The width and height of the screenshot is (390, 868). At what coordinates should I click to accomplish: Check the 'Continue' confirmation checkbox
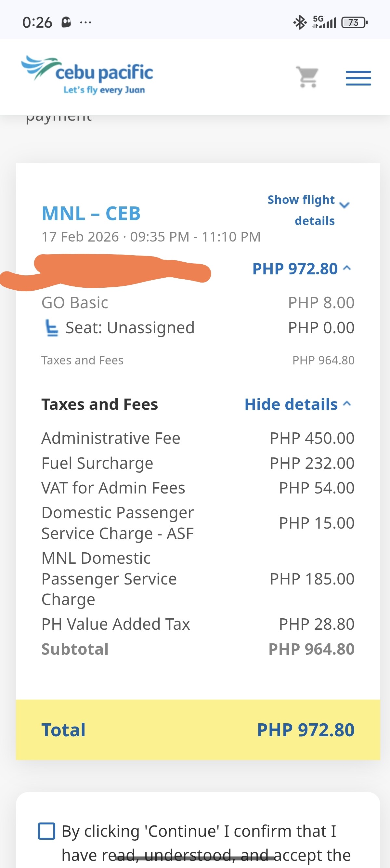pyautogui.click(x=46, y=831)
